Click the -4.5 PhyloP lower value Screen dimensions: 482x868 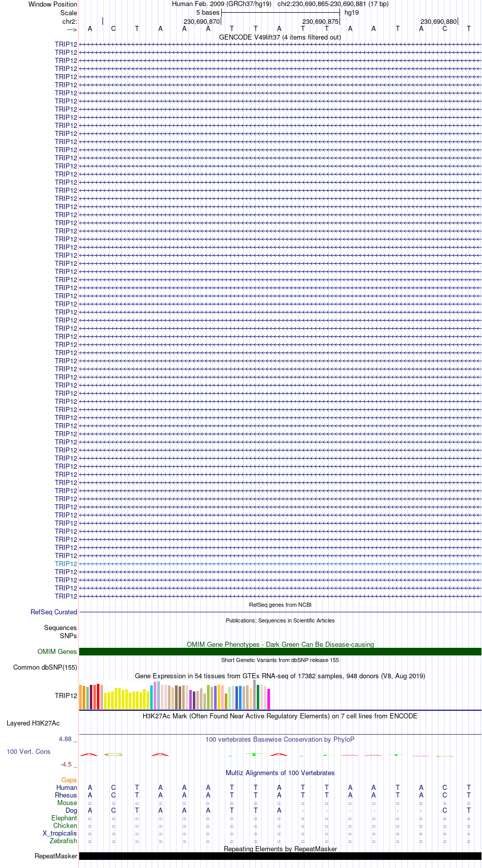pos(66,765)
